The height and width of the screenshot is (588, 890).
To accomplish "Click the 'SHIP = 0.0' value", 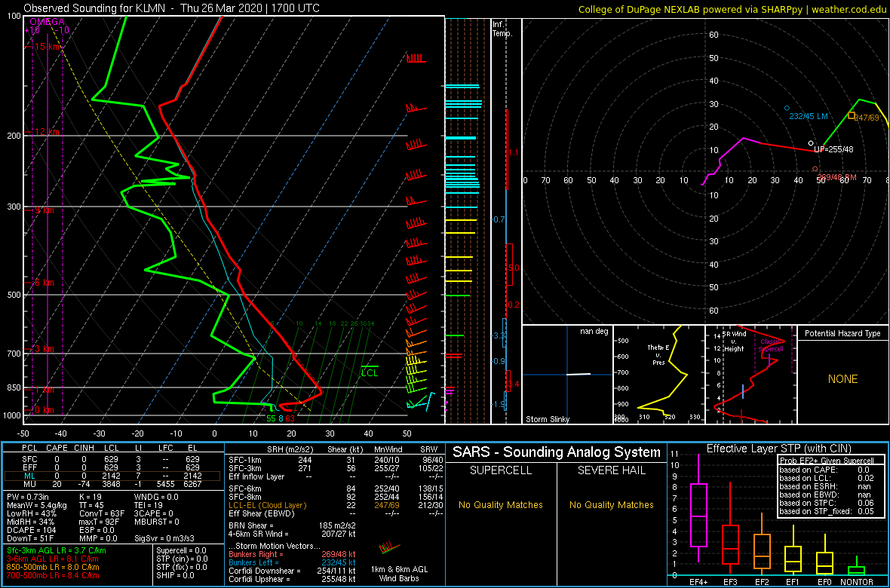I will point(176,576).
